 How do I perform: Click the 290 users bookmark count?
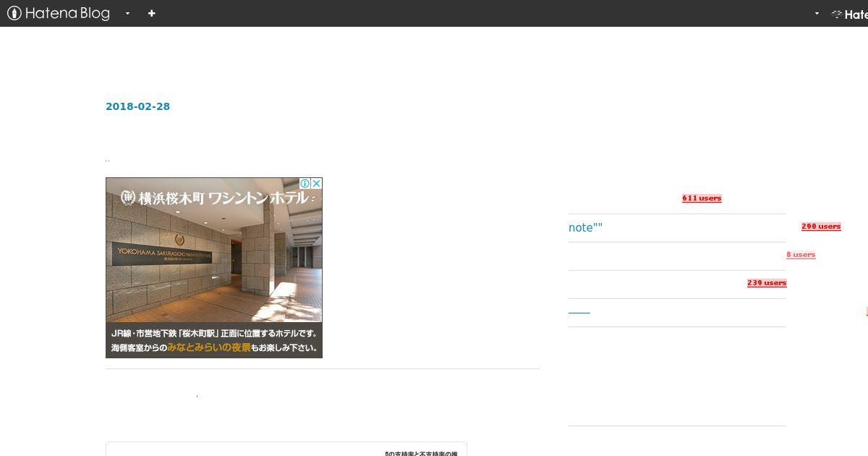click(x=821, y=227)
